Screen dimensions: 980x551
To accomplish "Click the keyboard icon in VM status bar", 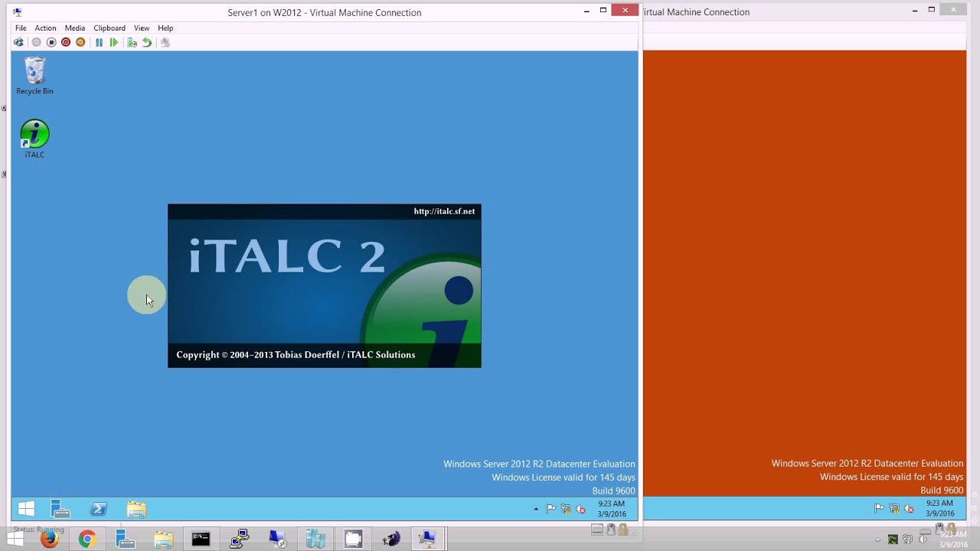I will [x=597, y=530].
